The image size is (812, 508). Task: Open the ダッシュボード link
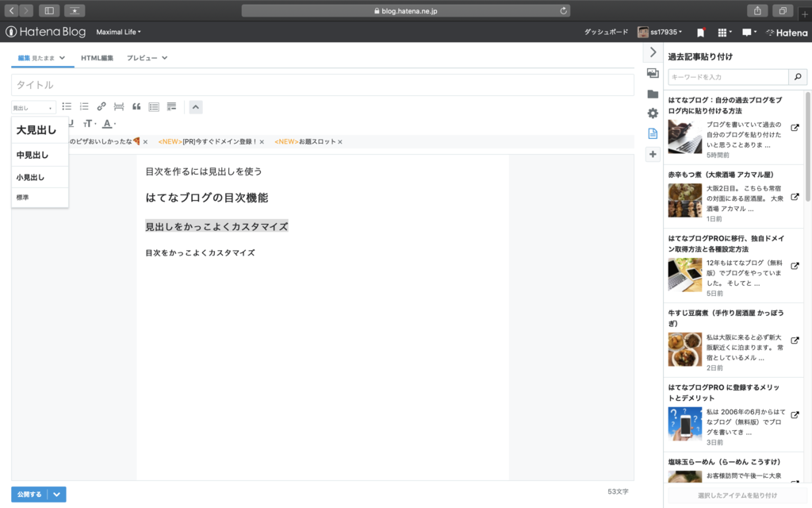pos(606,32)
